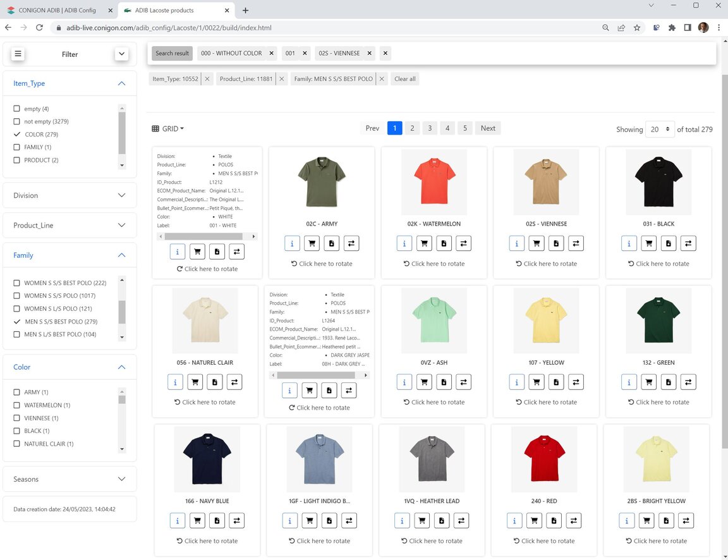Switch to CONIGON ADIB Config browser tab
Screen dimensions: 728x560
[x=59, y=10]
